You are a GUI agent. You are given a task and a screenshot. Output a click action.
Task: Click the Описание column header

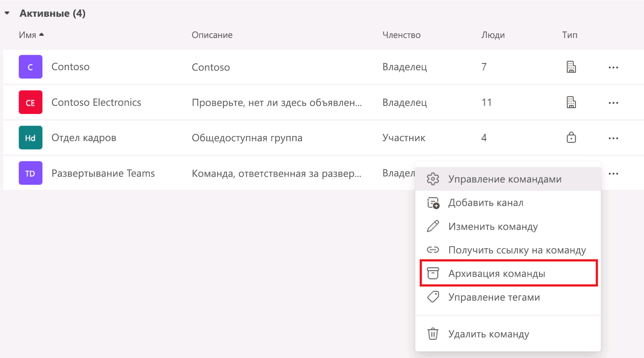212,35
